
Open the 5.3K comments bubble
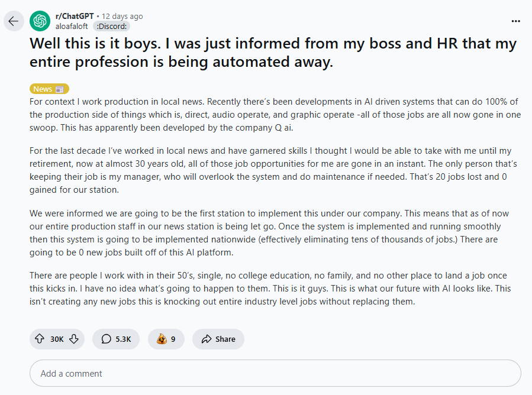(116, 339)
